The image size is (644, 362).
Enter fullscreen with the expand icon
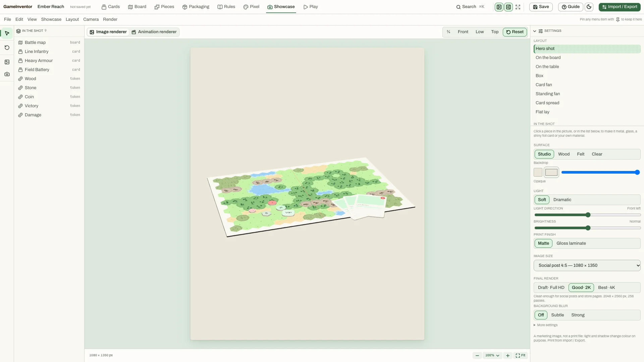click(518, 7)
